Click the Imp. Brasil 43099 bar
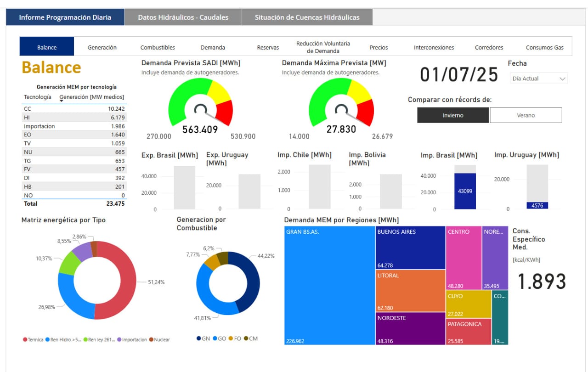588x372 pixels. coord(465,191)
